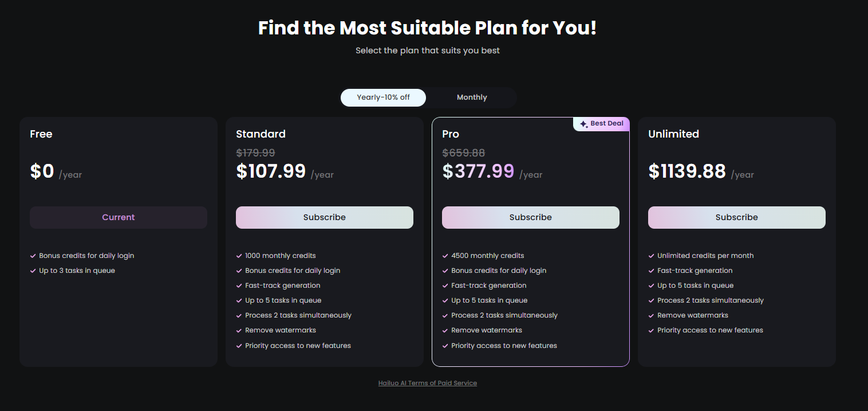Click checkmark icon beside 4500 monthly credits
The width and height of the screenshot is (868, 411).
coord(445,256)
